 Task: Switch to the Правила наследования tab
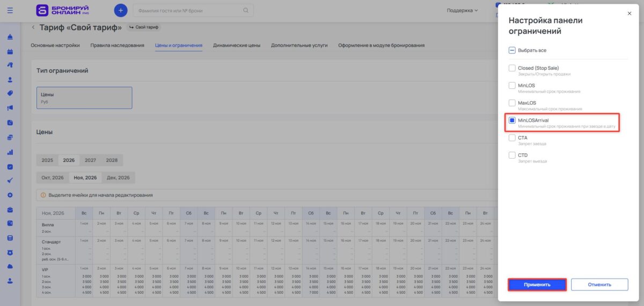click(x=117, y=46)
